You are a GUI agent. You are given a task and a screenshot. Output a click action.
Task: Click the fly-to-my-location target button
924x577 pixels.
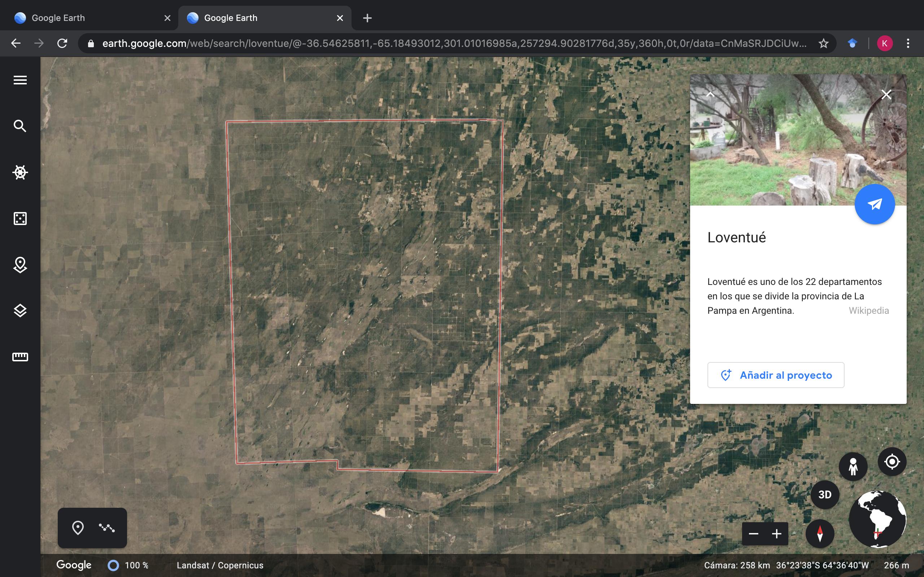[x=892, y=462]
